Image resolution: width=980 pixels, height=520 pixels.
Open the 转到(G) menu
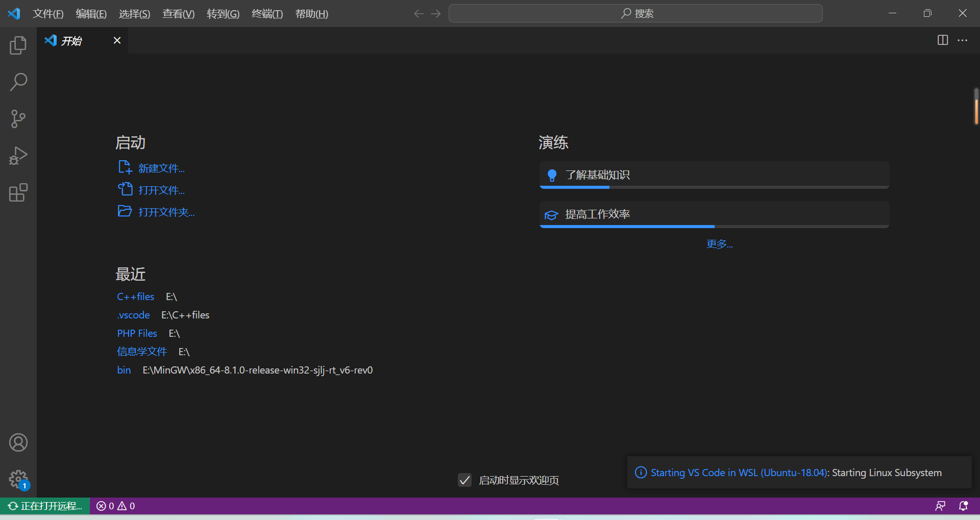pyautogui.click(x=223, y=14)
